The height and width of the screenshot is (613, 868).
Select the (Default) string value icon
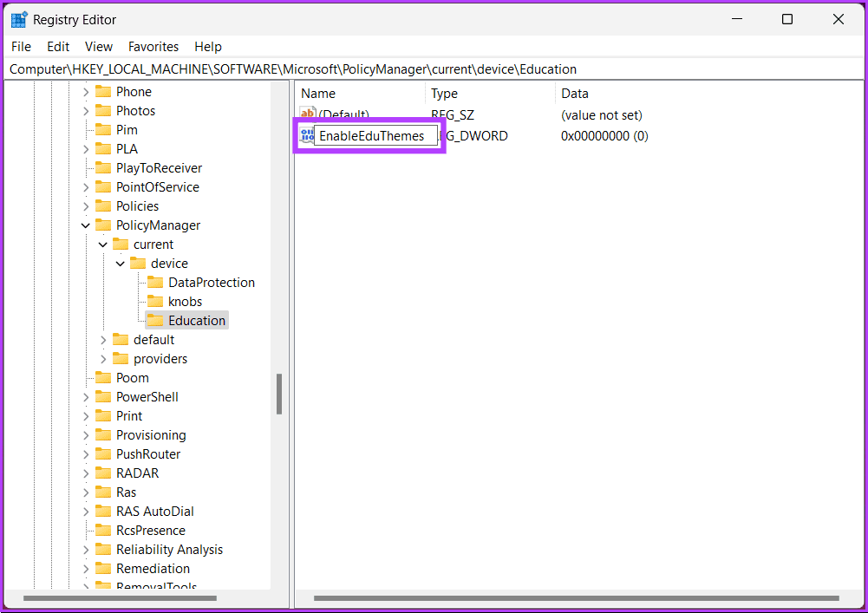point(307,114)
